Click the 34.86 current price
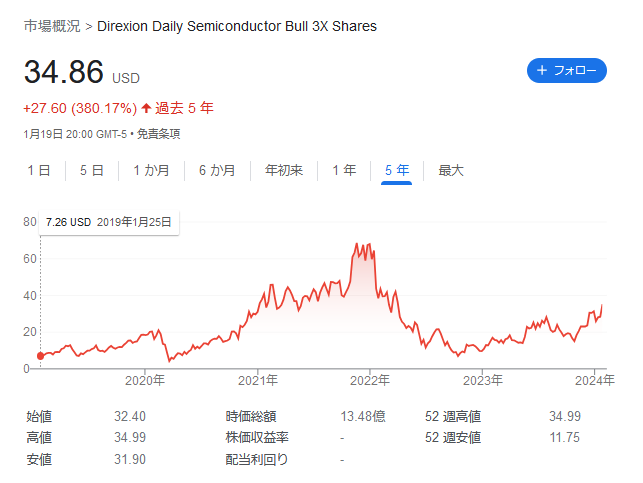 (x=64, y=72)
